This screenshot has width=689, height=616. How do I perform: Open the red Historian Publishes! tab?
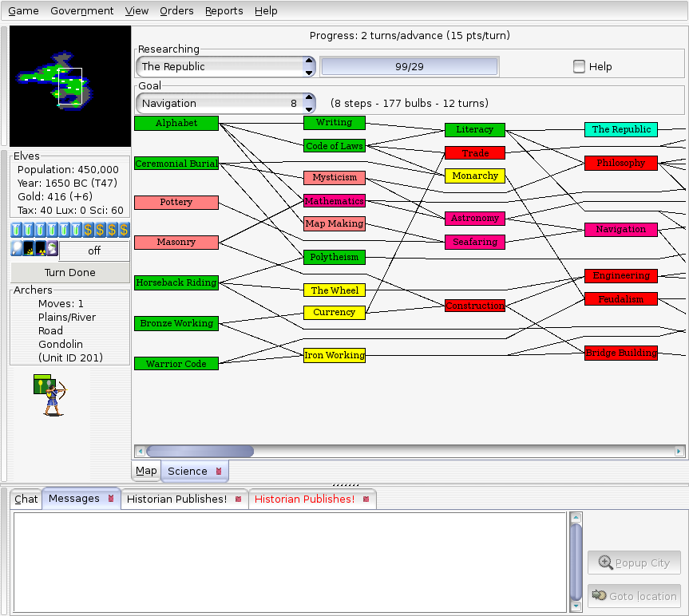304,500
